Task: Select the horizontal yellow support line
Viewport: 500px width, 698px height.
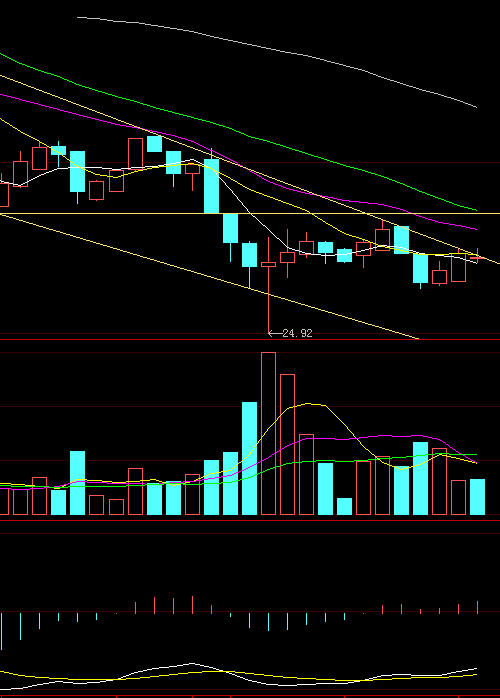Action: tap(250, 214)
